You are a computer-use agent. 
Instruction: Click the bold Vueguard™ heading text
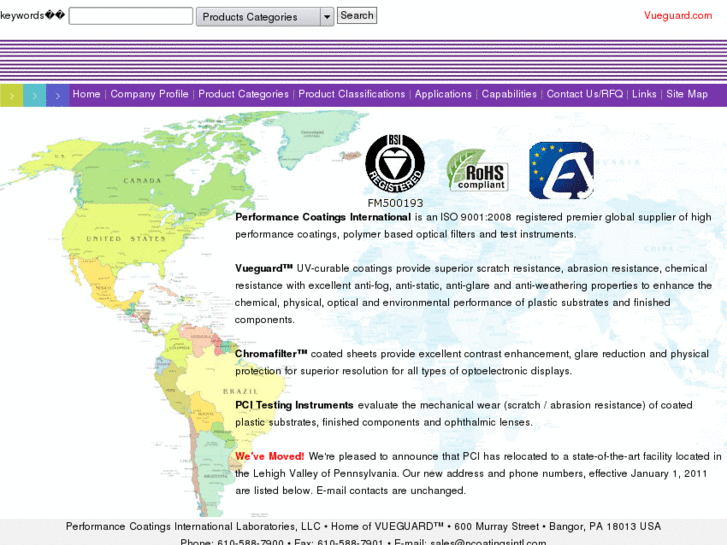tap(264, 269)
